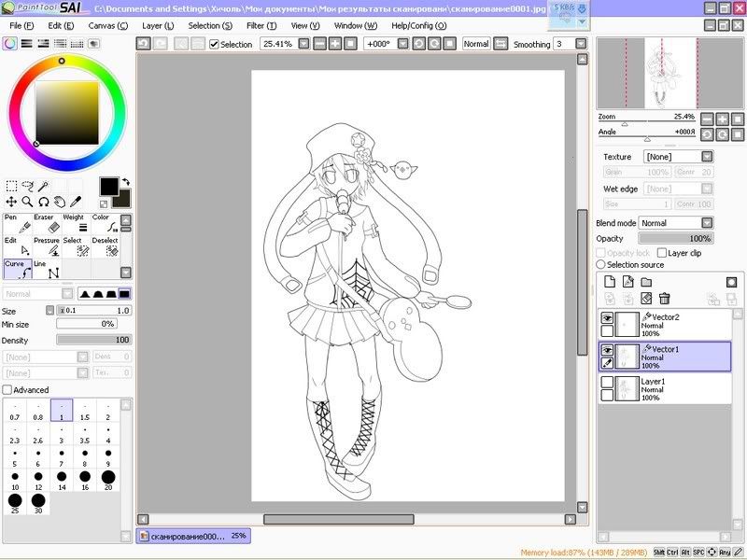Open the Canvas menu
The width and height of the screenshot is (747, 560).
click(107, 25)
